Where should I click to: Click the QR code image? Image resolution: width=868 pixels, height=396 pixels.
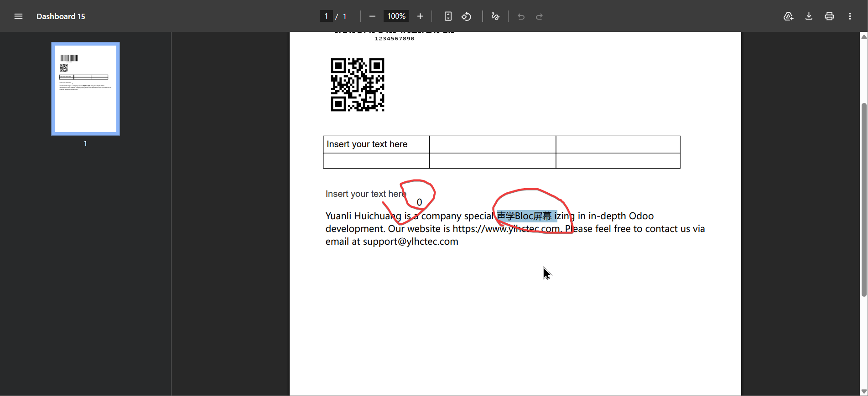pyautogui.click(x=358, y=85)
